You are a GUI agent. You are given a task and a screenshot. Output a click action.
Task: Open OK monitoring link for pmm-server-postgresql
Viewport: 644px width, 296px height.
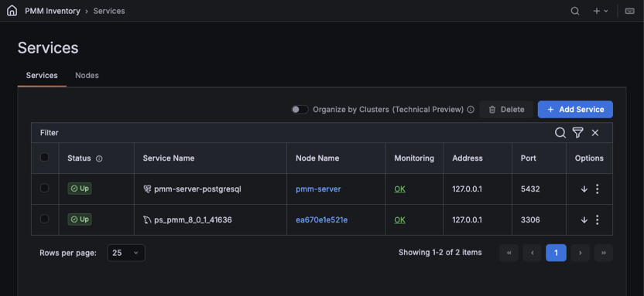[399, 189]
